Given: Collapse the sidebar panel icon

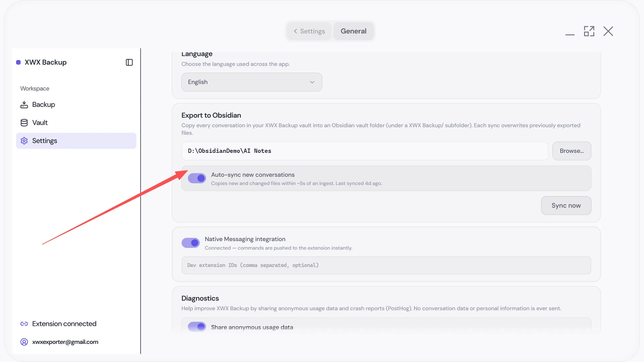Looking at the screenshot, I should click(x=129, y=62).
